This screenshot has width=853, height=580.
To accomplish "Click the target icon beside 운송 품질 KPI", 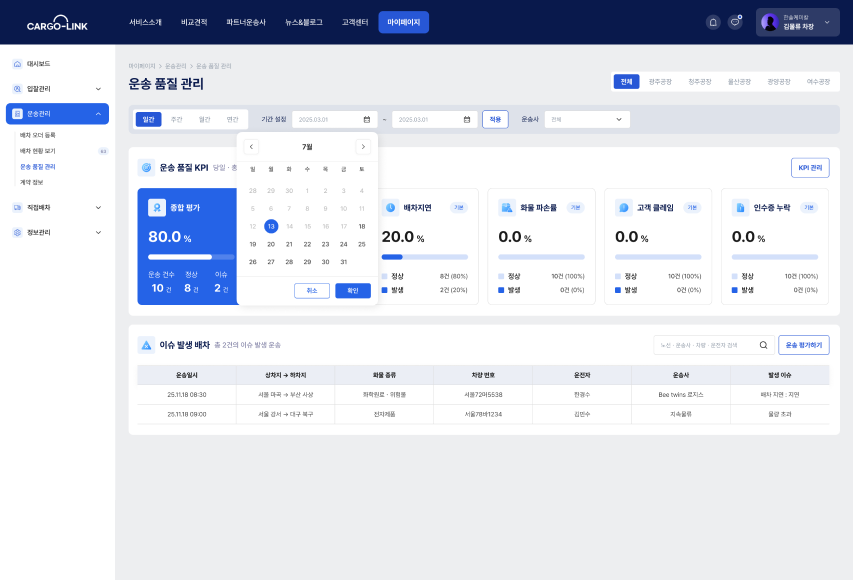I will [x=146, y=168].
